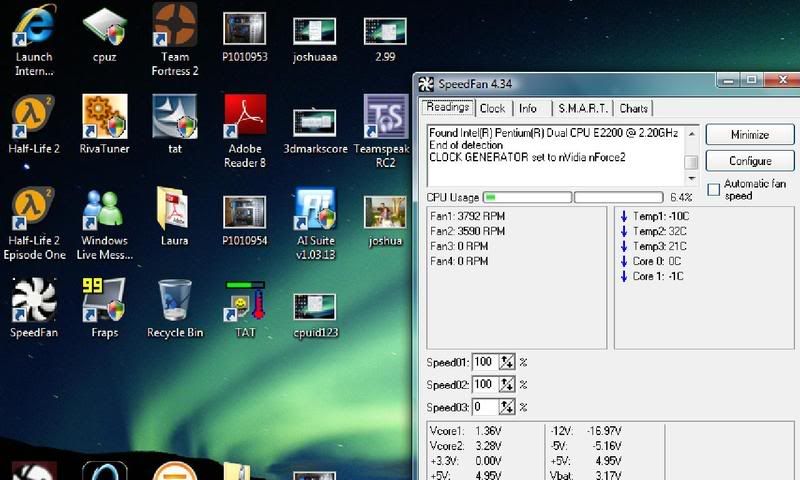Click the Speed01 value field
Viewport: 800px width, 480px height.
pos(485,362)
